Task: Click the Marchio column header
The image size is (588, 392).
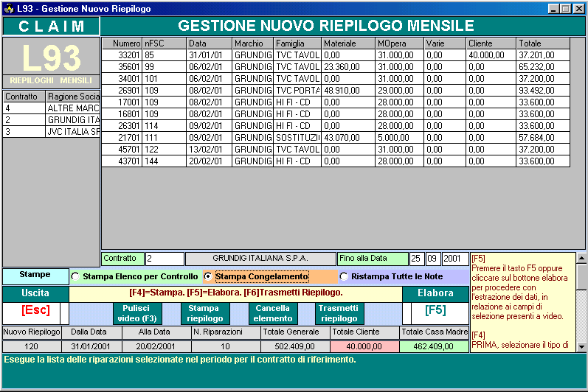Action: pos(252,43)
